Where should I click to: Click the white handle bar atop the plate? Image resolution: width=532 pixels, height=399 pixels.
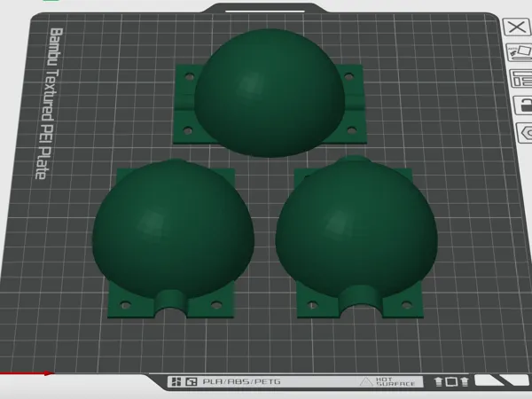pos(265,11)
